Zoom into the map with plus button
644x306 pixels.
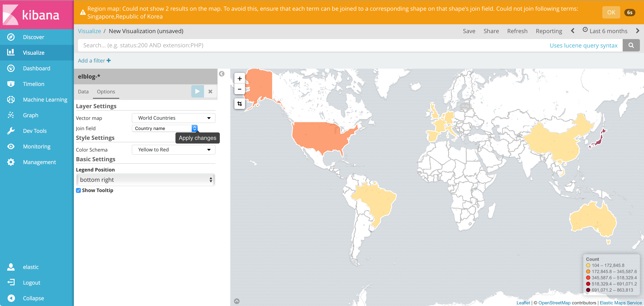[239, 78]
